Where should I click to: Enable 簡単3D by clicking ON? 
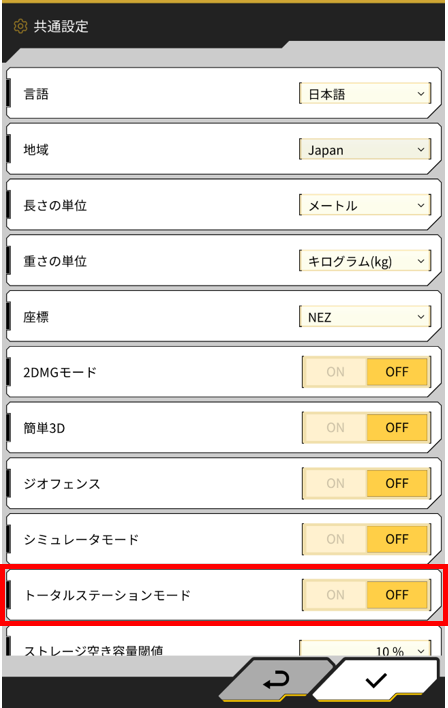(336, 428)
